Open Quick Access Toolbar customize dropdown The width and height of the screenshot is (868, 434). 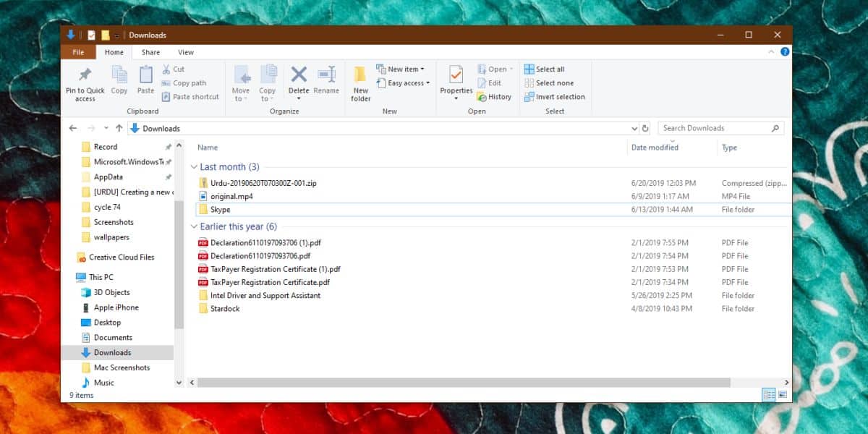tap(117, 35)
